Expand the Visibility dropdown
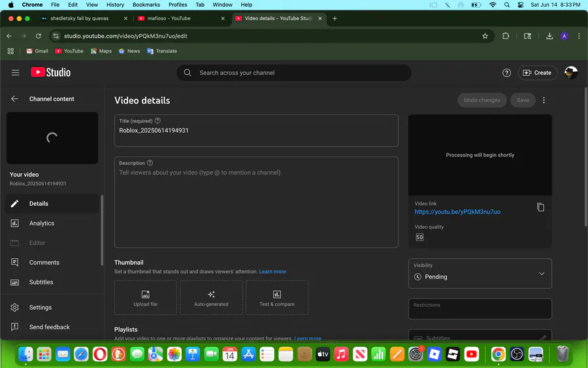 point(480,273)
